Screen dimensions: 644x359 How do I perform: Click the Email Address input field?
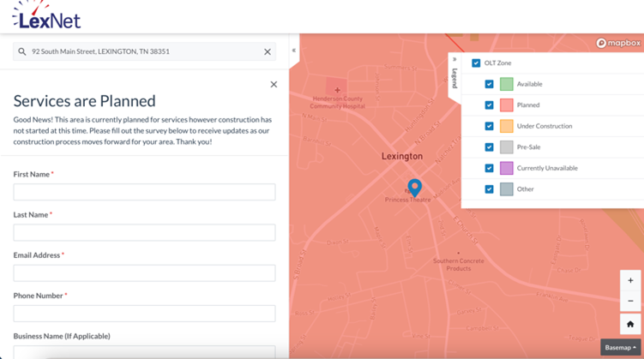(144, 272)
